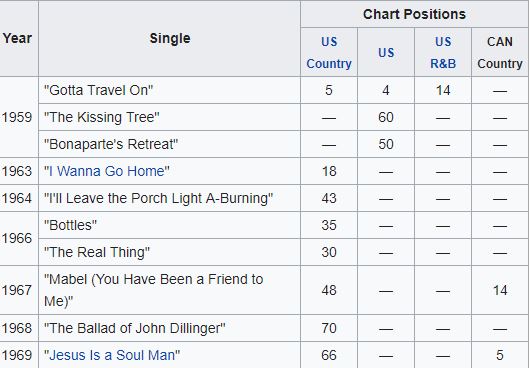Click the CAN Country value 5 for 1969
This screenshot has width=531, height=368.
(x=500, y=355)
